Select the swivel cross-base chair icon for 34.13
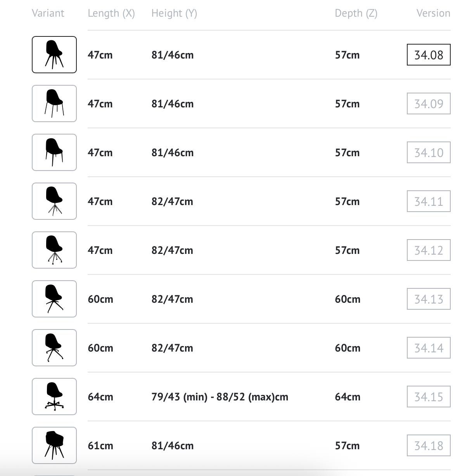The width and height of the screenshot is (460, 476). [54, 299]
